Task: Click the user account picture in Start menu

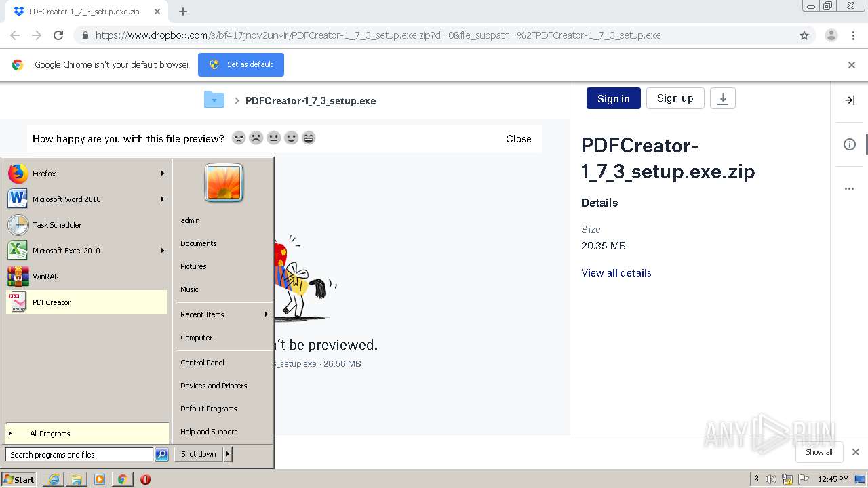Action: click(x=224, y=183)
